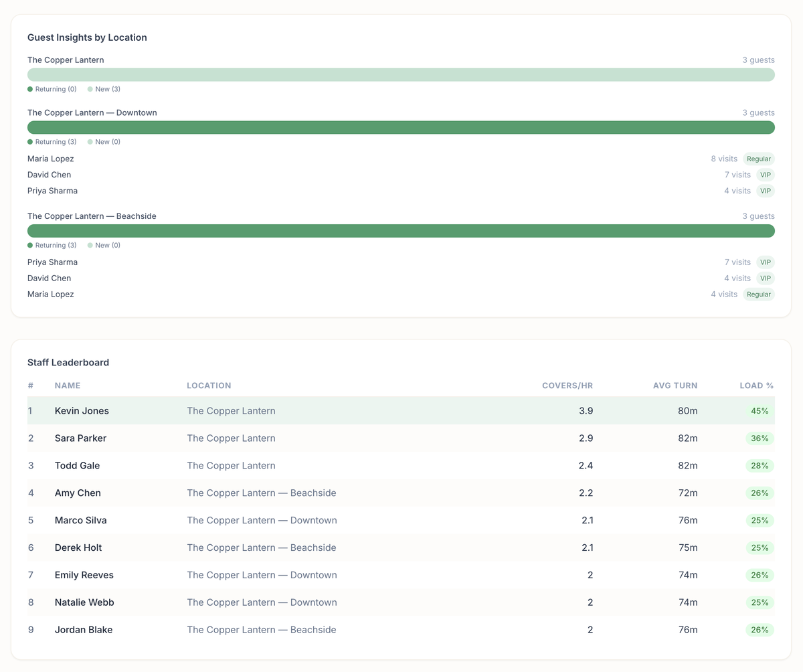Select Jordan Blake in the leaderboard
The height and width of the screenshot is (672, 803).
point(84,631)
